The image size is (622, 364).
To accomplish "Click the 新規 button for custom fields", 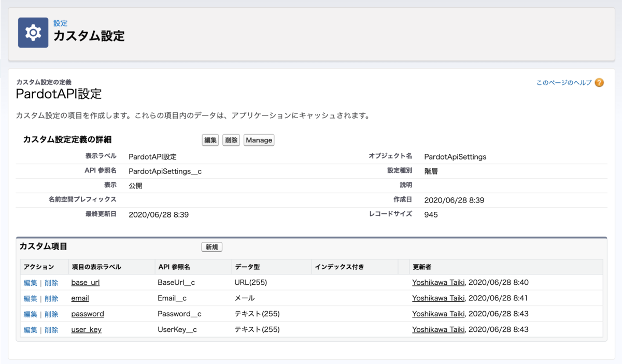I will point(211,247).
